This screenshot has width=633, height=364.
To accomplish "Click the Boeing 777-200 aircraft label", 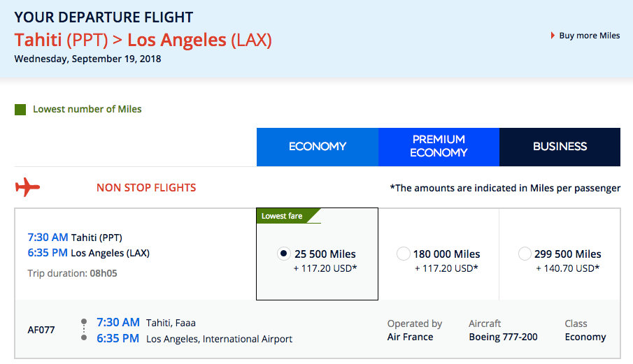I will (503, 337).
